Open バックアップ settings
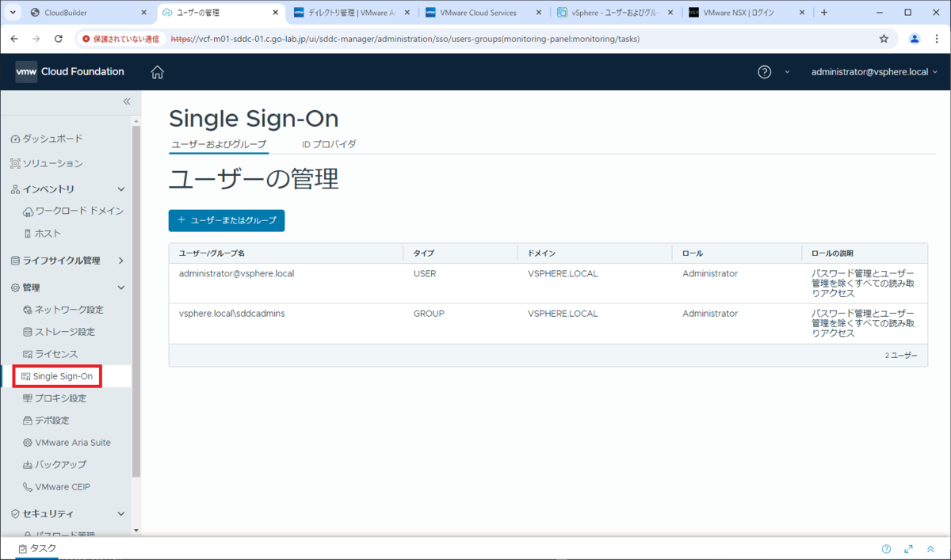 point(55,465)
